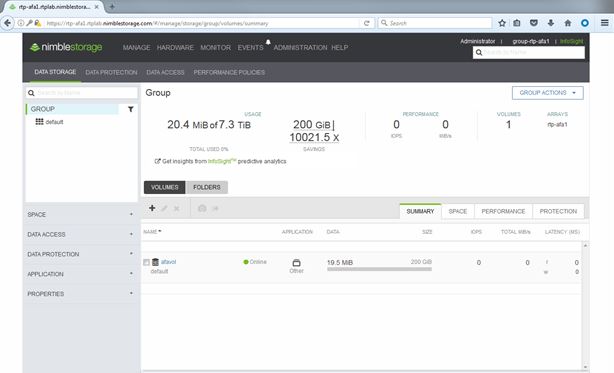The image size is (614, 373).
Task: Add a new volume with plus icon
Action: (152, 208)
